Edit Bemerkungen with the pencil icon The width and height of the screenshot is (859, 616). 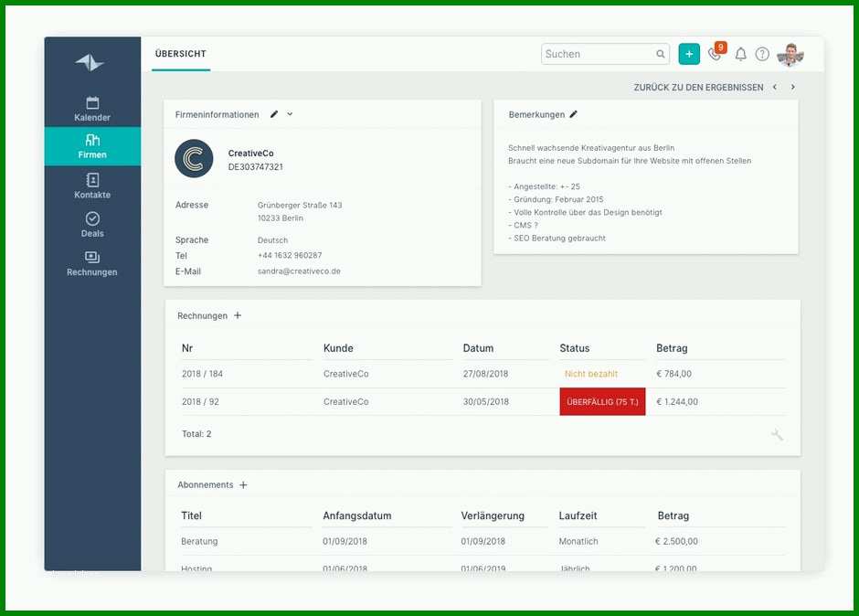(573, 114)
